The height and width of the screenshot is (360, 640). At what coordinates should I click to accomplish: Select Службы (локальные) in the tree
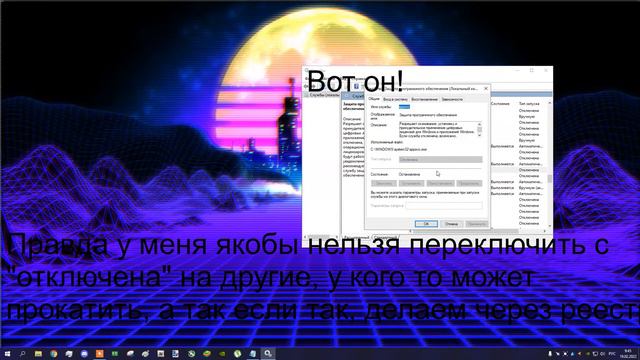[324, 95]
